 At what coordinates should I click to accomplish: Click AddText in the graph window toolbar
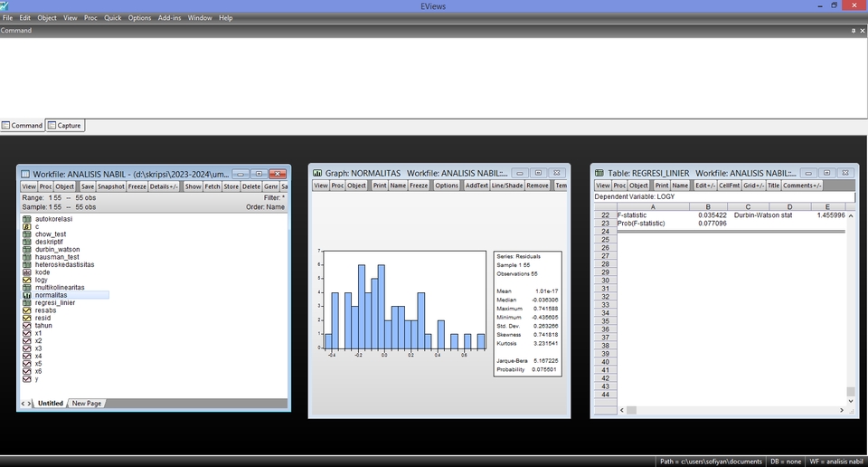click(x=476, y=186)
